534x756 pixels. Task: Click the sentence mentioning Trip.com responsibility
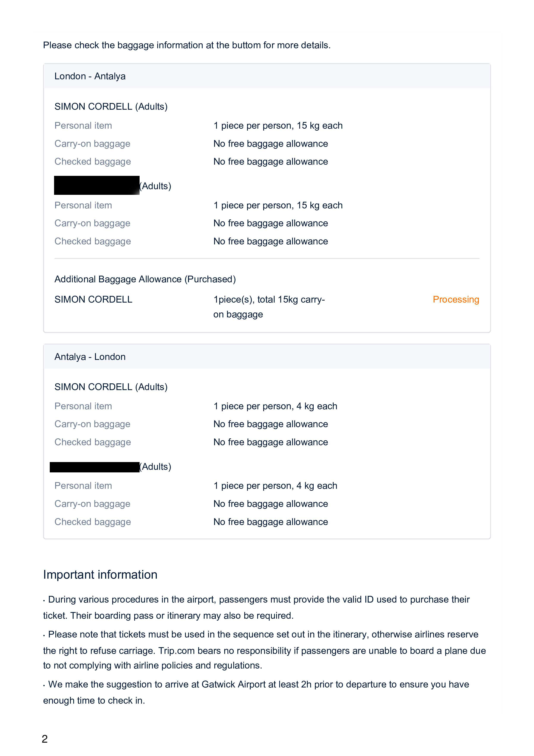(264, 651)
